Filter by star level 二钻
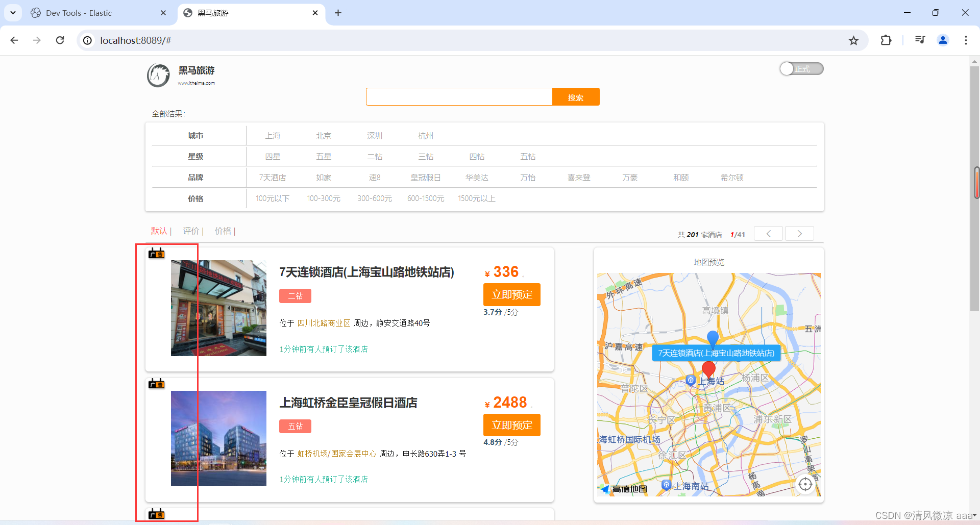Image resolution: width=980 pixels, height=525 pixels. click(x=375, y=157)
